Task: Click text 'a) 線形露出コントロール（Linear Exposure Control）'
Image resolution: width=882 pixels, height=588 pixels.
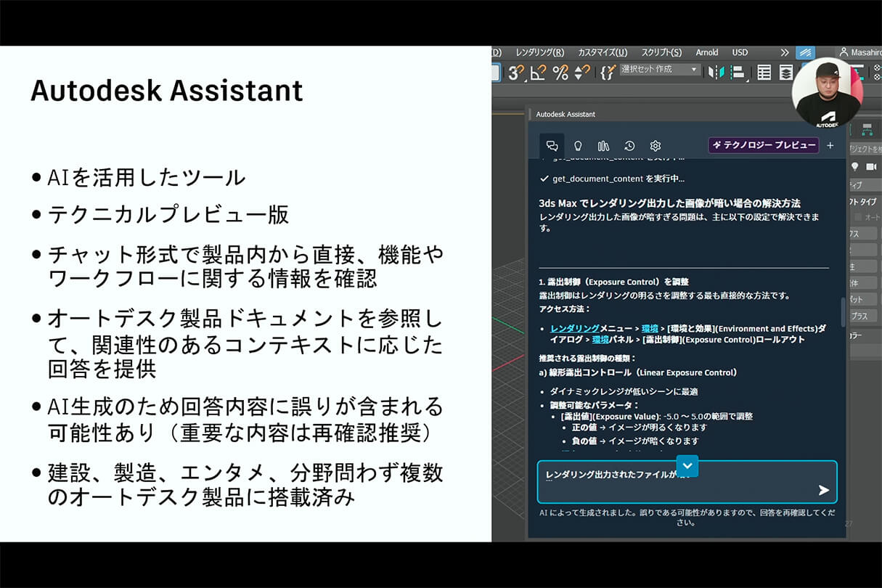Action: point(638,372)
